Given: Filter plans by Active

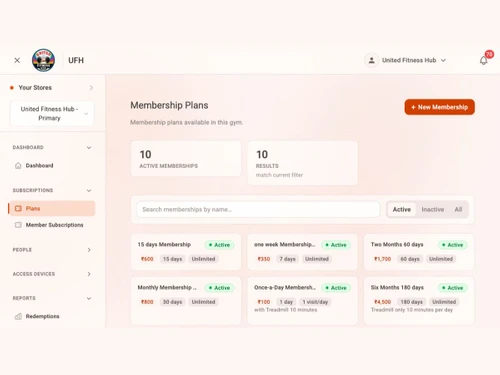Looking at the screenshot, I should tap(402, 209).
